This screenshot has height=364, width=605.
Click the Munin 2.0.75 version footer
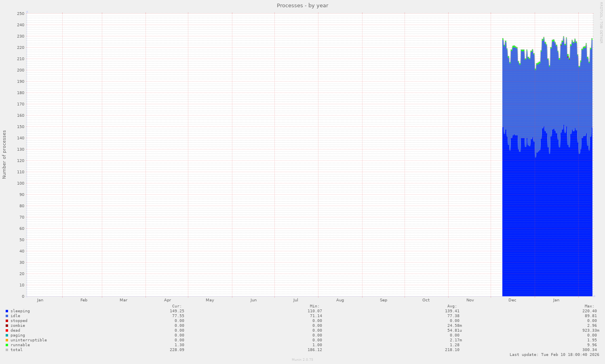(302, 360)
